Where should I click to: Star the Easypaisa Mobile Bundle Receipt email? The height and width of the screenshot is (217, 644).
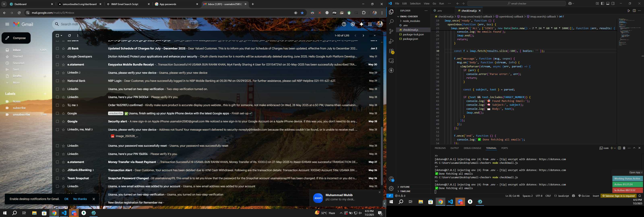pyautogui.click(x=64, y=65)
